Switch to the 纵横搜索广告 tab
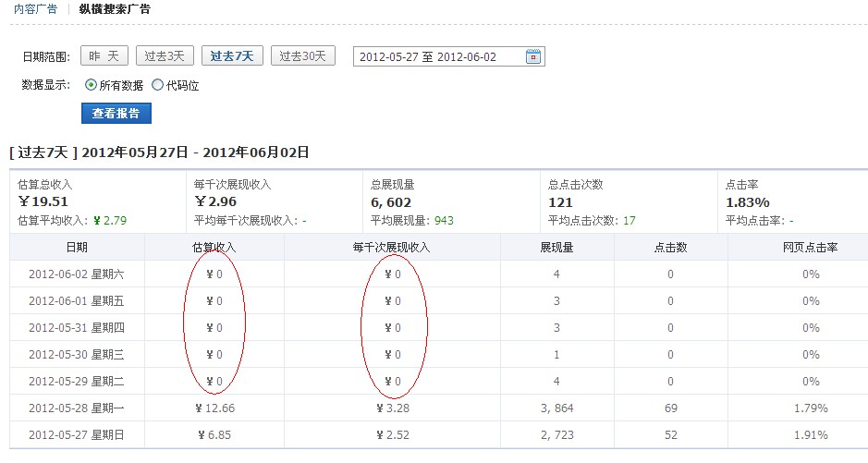The image size is (868, 463). click(x=115, y=9)
